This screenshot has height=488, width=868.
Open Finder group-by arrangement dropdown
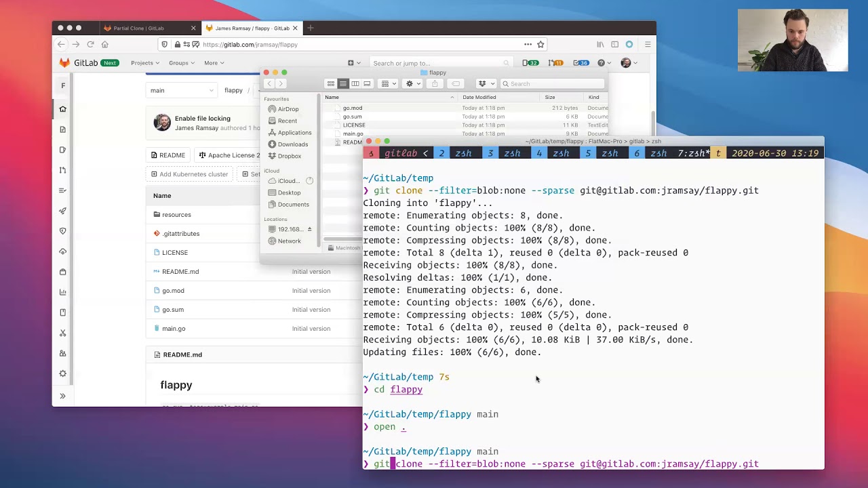(388, 84)
